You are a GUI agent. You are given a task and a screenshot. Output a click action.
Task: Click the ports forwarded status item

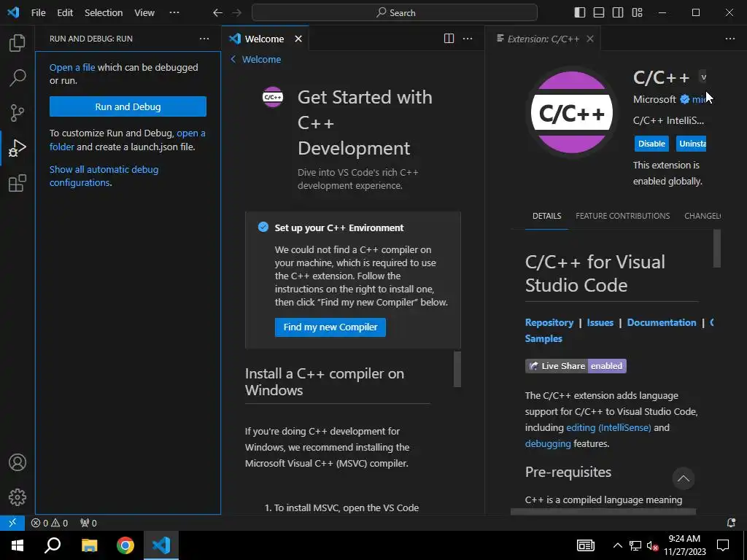(88, 523)
